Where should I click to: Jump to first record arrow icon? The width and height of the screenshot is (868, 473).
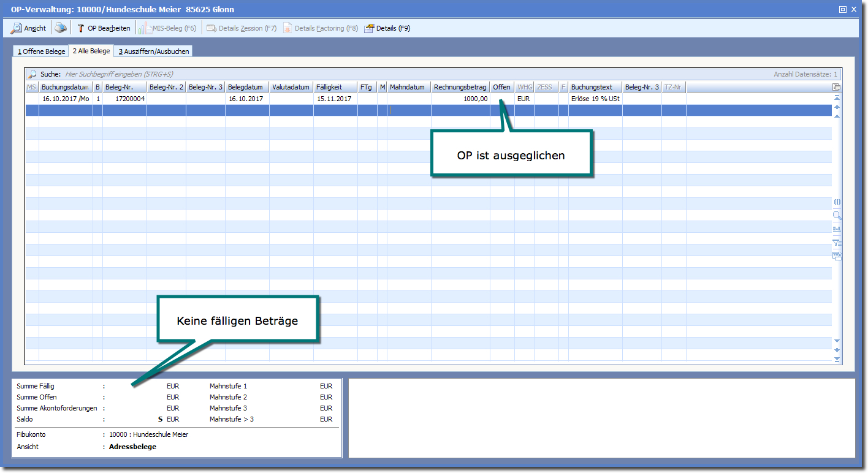(837, 97)
